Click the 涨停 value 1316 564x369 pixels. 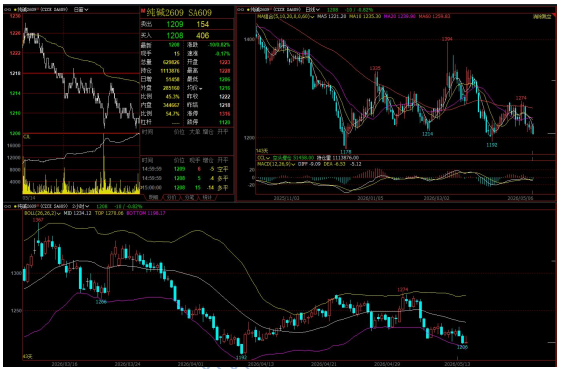(x=224, y=114)
